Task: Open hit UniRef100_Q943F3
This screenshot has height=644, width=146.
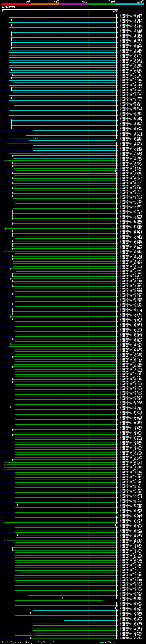Action: pos(131,17)
